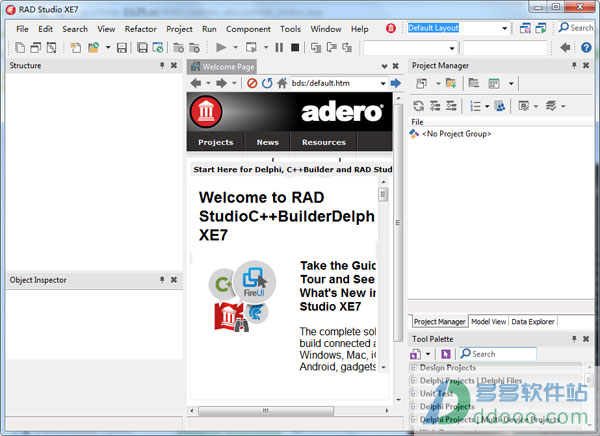Image resolution: width=600 pixels, height=436 pixels.
Task: Open the Projects section on Welcome Page
Action: tap(215, 142)
